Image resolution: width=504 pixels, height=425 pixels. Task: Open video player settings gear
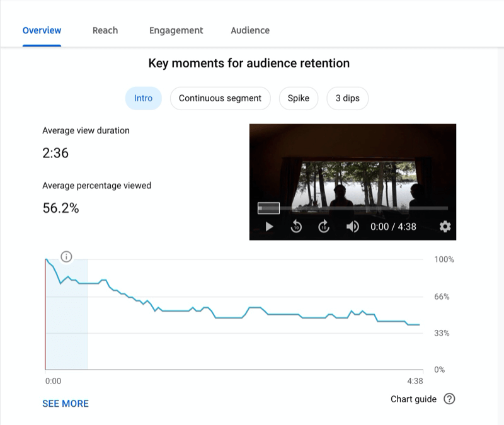click(x=445, y=227)
